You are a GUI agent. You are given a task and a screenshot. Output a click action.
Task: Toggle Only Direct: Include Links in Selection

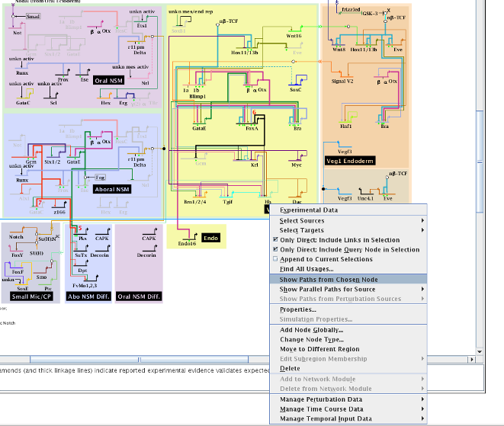339,240
